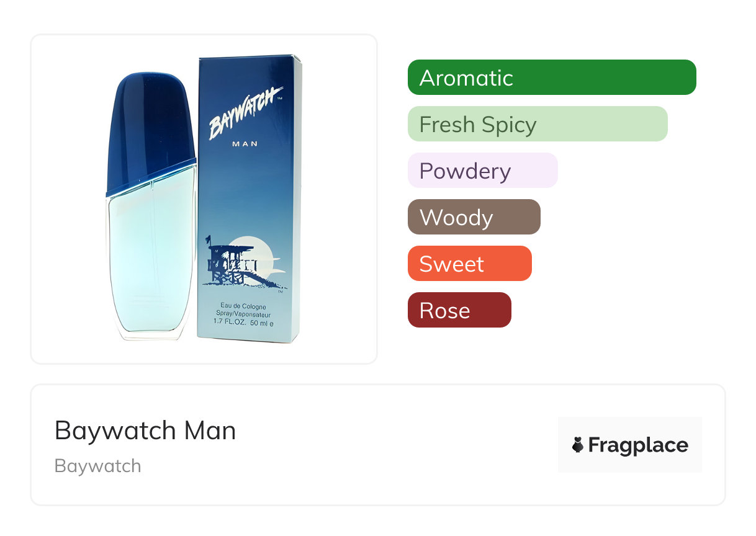Choose the Powdery accord bar
Viewport: 756px width, 536px height.
point(482,171)
